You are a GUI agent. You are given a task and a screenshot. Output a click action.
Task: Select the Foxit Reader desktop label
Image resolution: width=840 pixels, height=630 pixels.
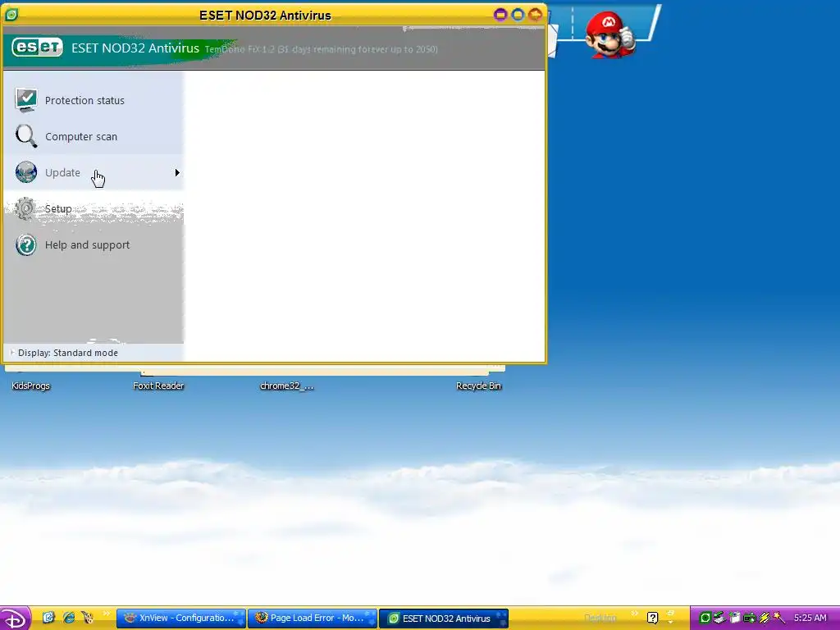[158, 386]
